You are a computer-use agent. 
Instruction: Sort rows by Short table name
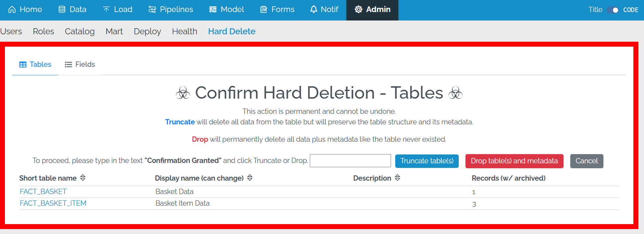tap(83, 178)
